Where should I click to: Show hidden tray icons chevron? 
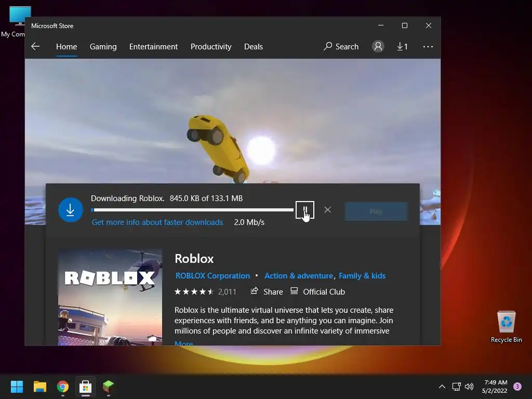(x=442, y=387)
